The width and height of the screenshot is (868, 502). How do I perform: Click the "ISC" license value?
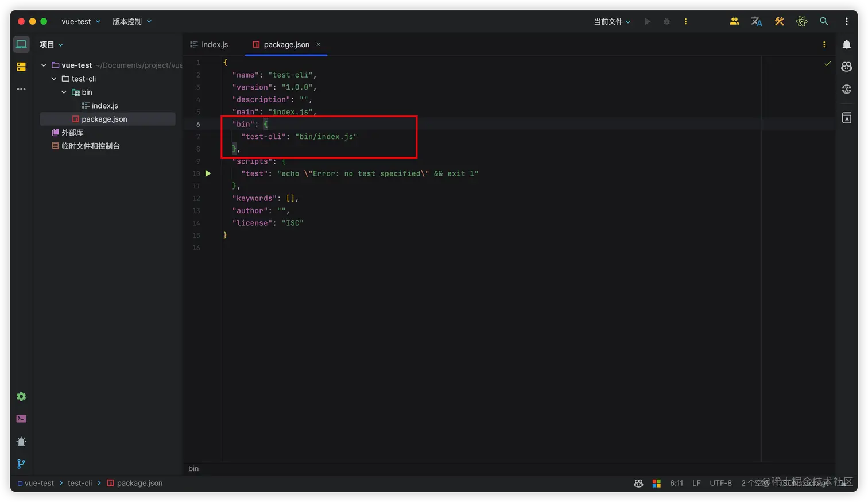292,223
